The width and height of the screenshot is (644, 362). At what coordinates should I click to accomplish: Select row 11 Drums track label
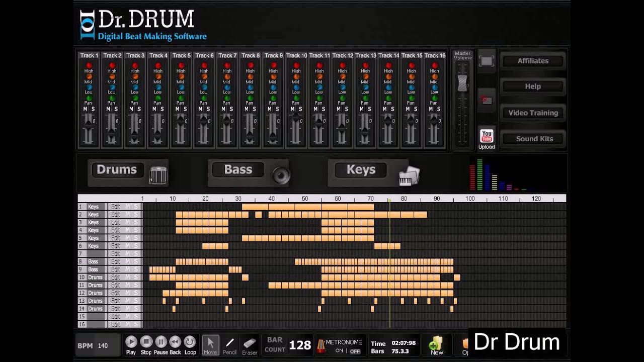click(95, 285)
